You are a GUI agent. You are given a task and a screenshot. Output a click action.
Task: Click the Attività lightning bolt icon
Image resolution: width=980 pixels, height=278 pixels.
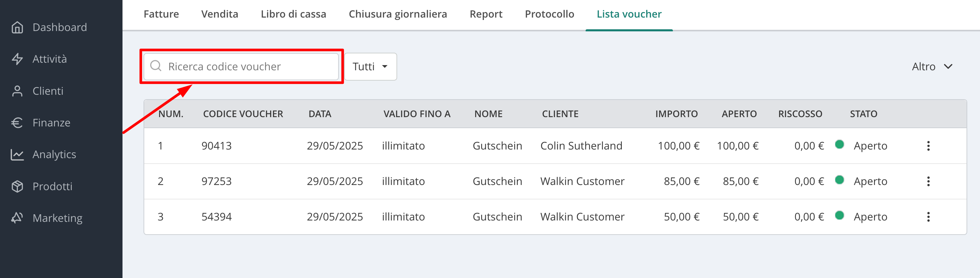[x=17, y=59]
